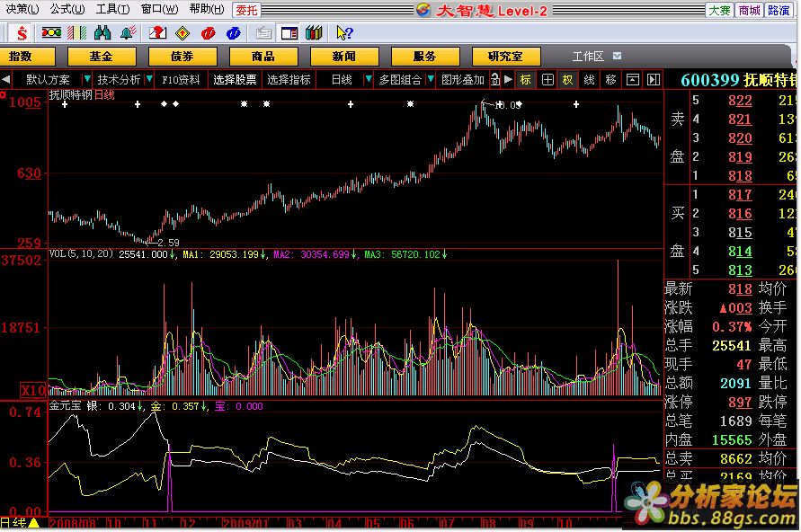This screenshot has width=801, height=532.
Task: Click the yellow diamond up-arrow icon
Action: [182, 33]
